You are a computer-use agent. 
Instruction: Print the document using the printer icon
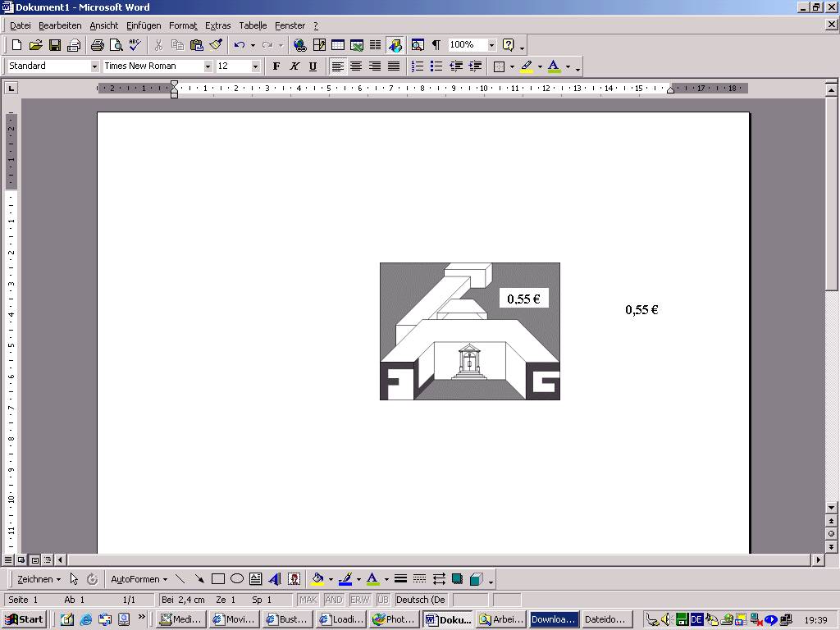tap(97, 45)
